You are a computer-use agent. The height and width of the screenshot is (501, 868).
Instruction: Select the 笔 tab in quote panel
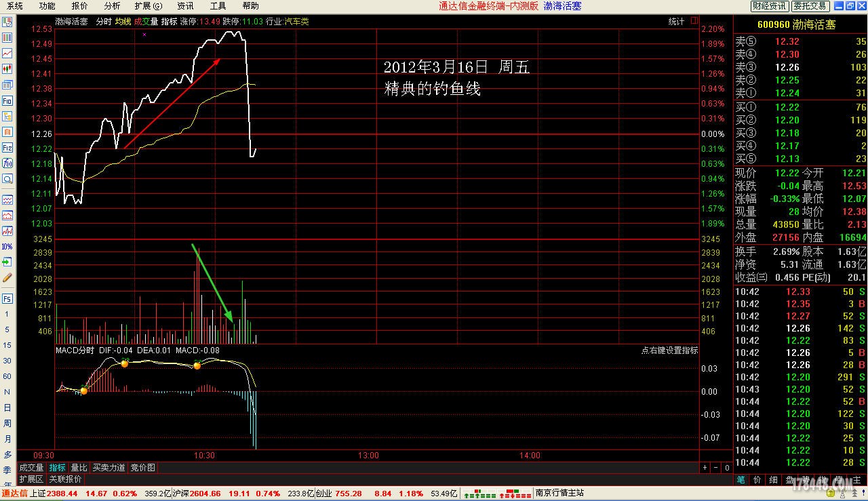(741, 480)
